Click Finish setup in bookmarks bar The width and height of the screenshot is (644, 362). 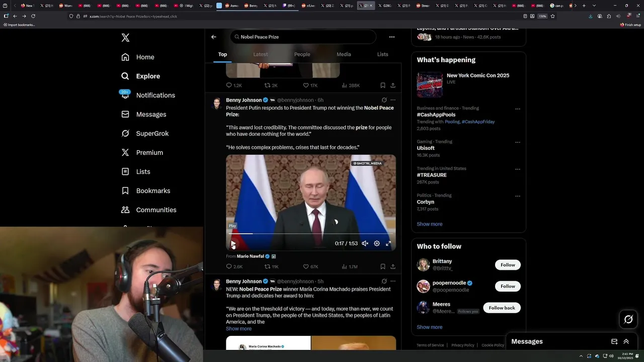[630, 25]
